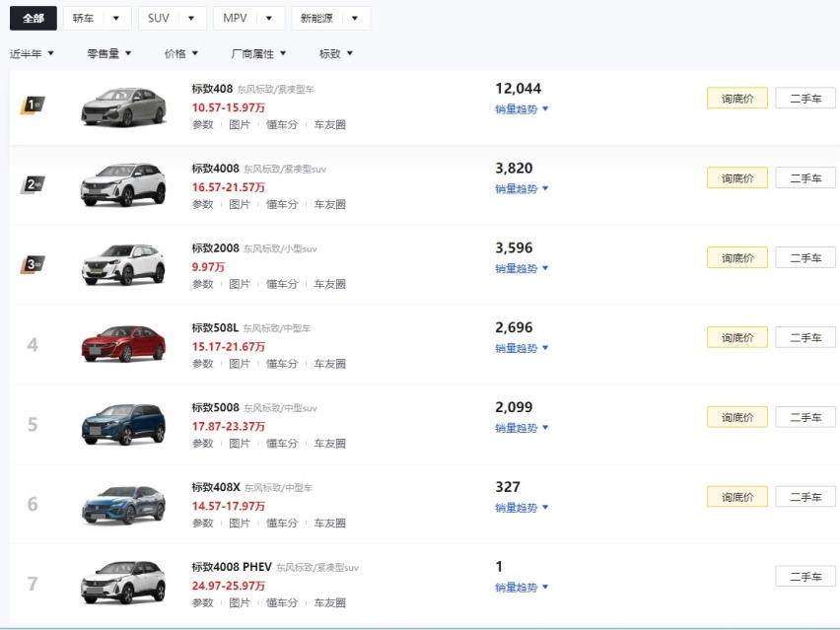Click the 标致408X model name
Image resolution: width=840 pixels, height=630 pixels.
point(216,487)
